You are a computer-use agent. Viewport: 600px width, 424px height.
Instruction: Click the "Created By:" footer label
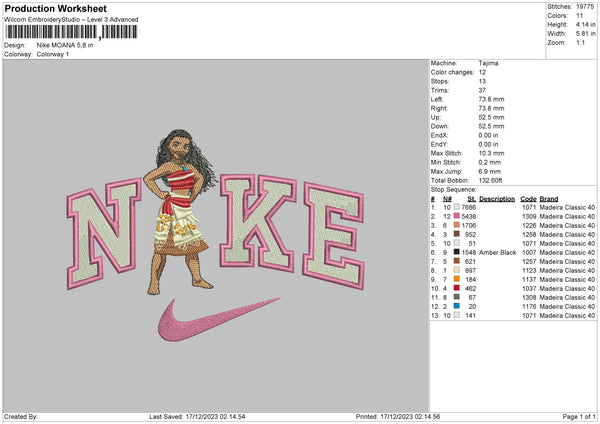[21, 417]
